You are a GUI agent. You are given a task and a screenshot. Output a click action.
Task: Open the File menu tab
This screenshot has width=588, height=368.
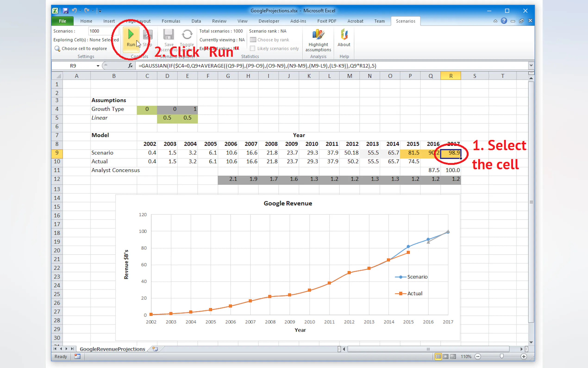63,21
